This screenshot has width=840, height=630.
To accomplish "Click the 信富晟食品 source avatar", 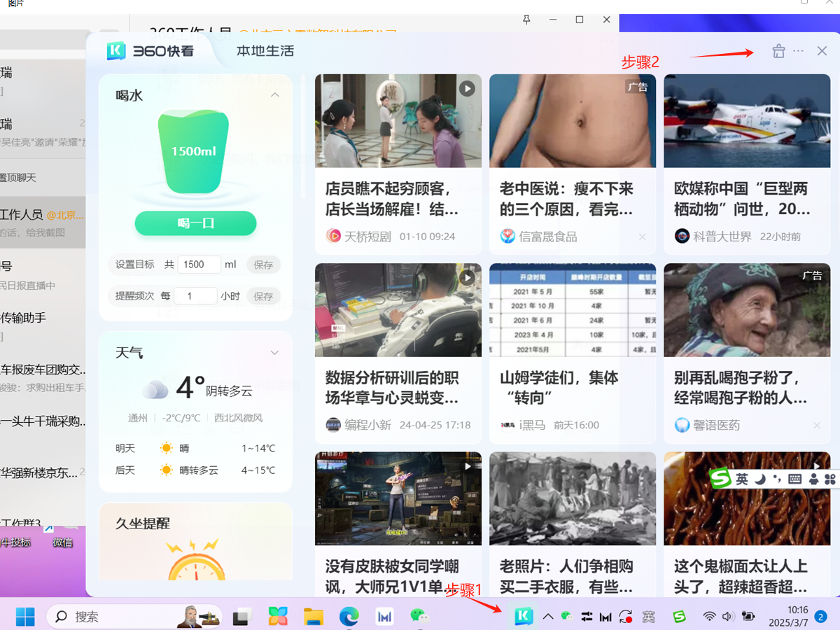I will (507, 236).
